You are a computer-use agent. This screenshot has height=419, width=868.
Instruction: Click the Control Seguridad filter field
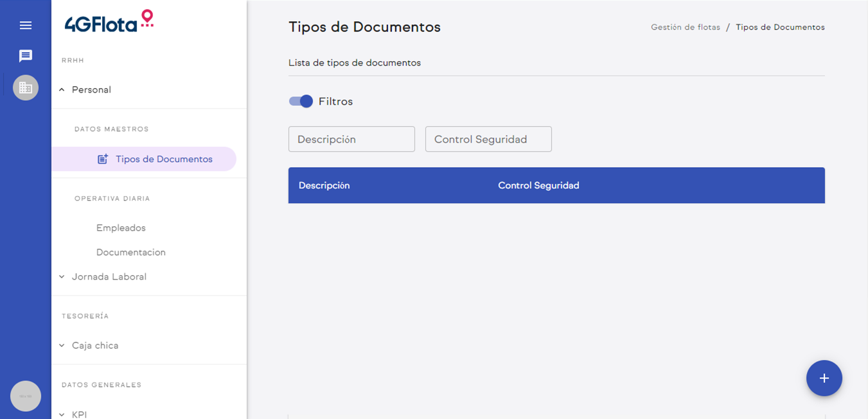click(x=488, y=139)
